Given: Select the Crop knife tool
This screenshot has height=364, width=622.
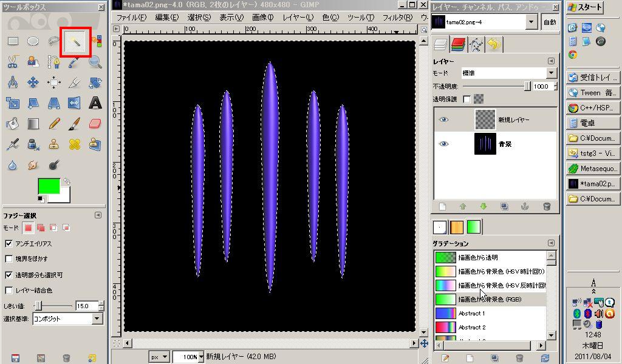Looking at the screenshot, I should click(x=74, y=83).
